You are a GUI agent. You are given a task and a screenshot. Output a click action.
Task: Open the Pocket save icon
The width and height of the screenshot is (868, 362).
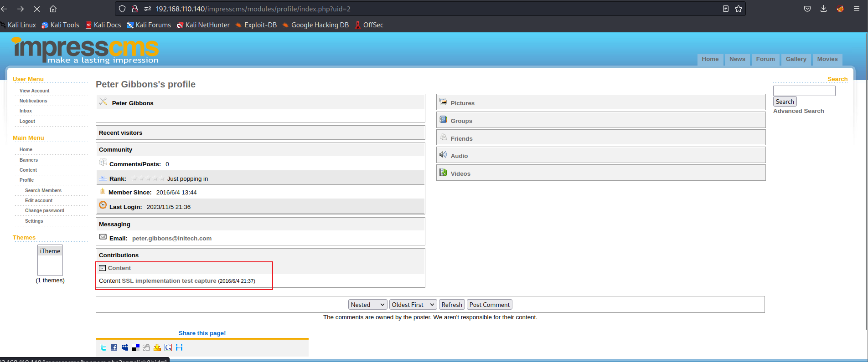click(807, 9)
